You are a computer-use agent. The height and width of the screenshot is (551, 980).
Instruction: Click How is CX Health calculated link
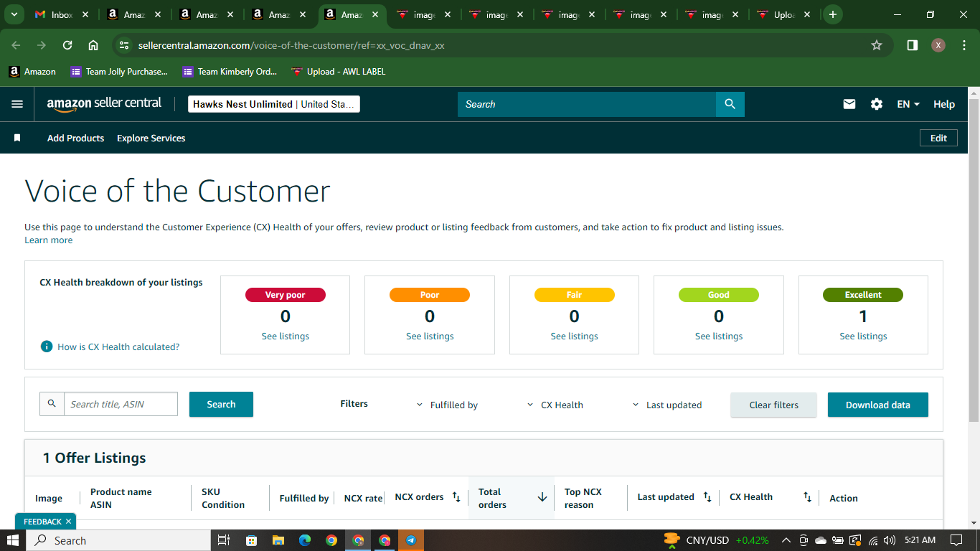118,347
